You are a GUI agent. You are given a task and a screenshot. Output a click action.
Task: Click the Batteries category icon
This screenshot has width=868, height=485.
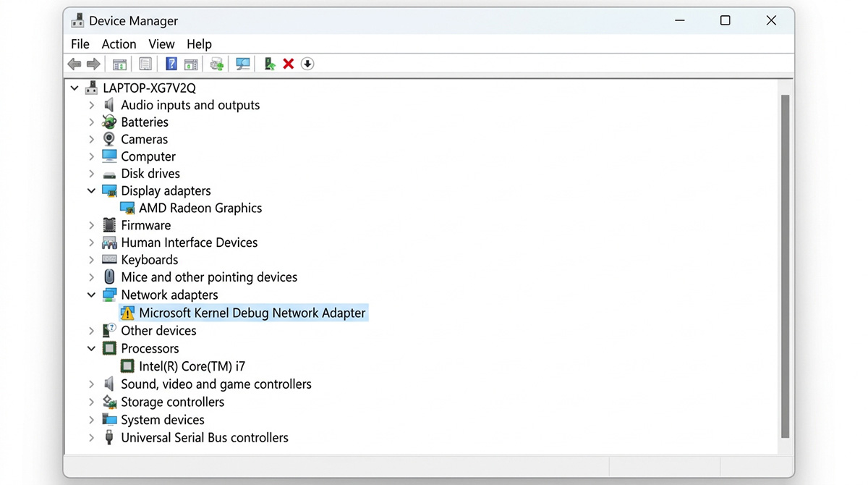(109, 122)
